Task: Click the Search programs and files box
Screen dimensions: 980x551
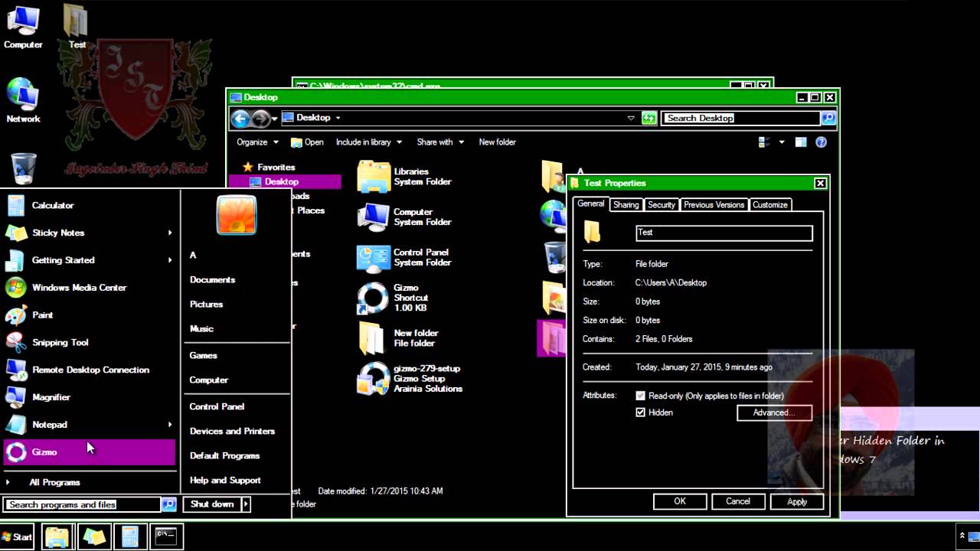Action: point(82,504)
